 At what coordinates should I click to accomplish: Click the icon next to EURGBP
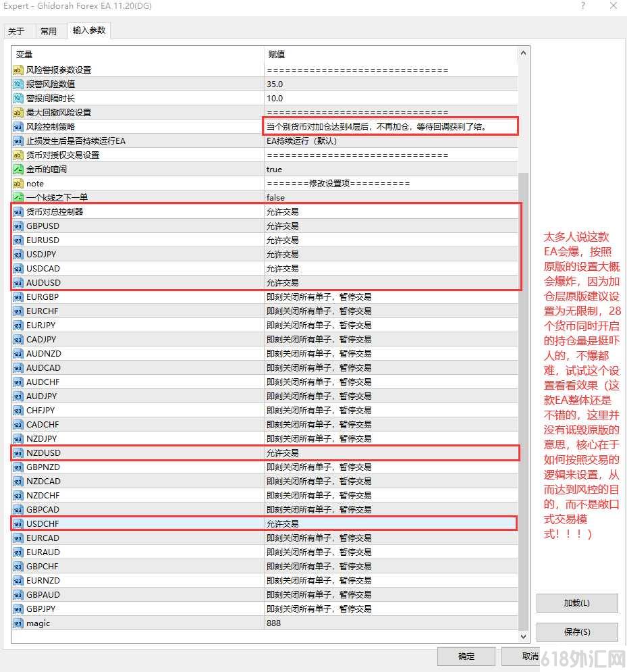[18, 296]
